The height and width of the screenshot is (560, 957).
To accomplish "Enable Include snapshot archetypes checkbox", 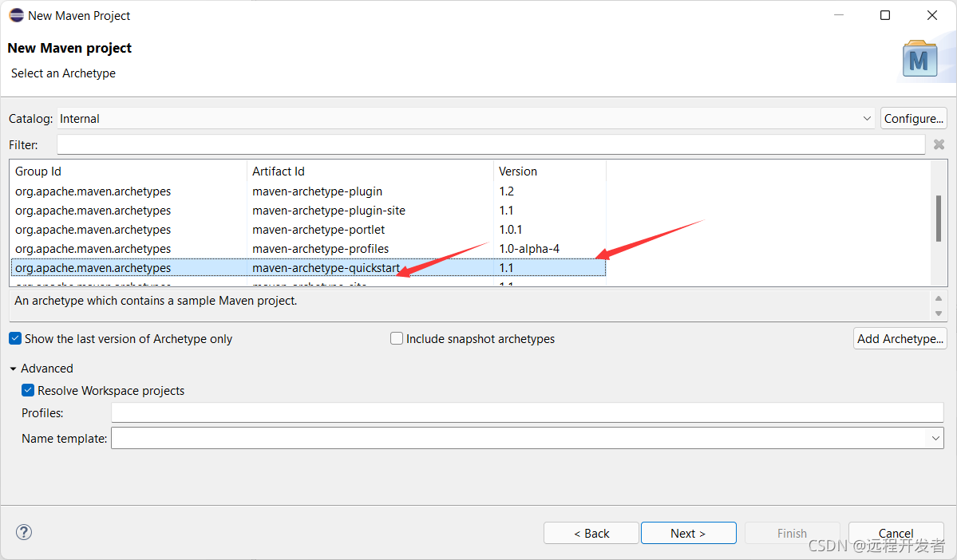I will 397,338.
